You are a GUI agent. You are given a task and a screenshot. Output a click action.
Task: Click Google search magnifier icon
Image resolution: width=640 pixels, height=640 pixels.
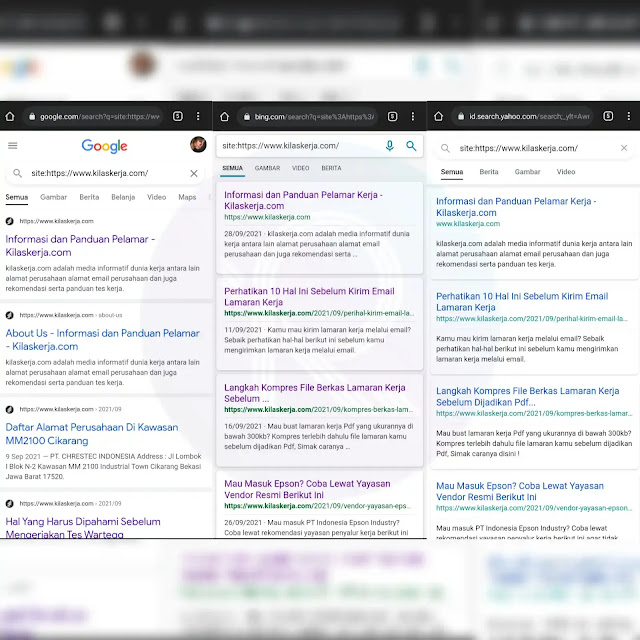(17, 173)
